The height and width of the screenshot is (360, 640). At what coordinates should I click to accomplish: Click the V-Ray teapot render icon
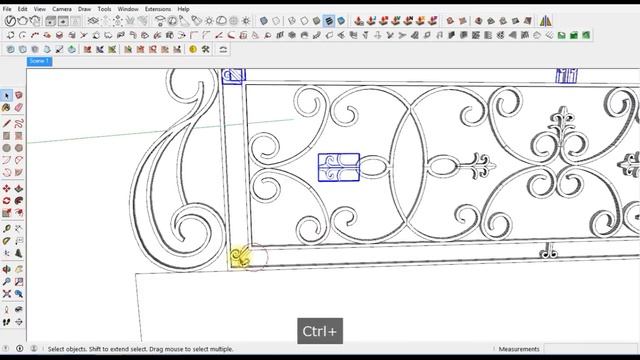click(23, 21)
